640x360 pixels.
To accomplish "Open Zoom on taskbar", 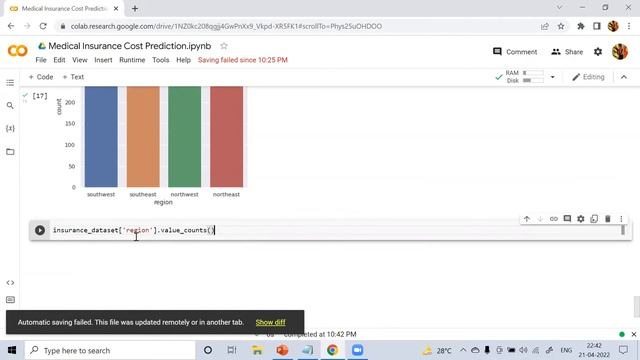I will coord(357,350).
